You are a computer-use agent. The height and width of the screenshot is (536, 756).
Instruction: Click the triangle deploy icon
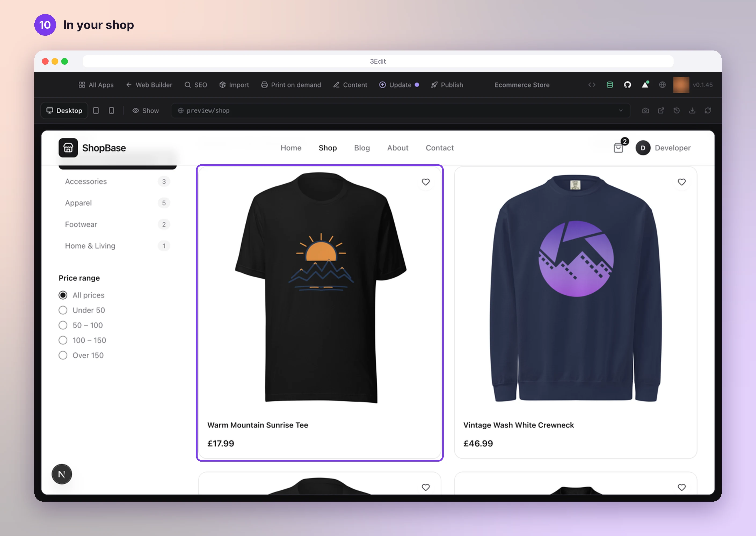click(x=645, y=85)
